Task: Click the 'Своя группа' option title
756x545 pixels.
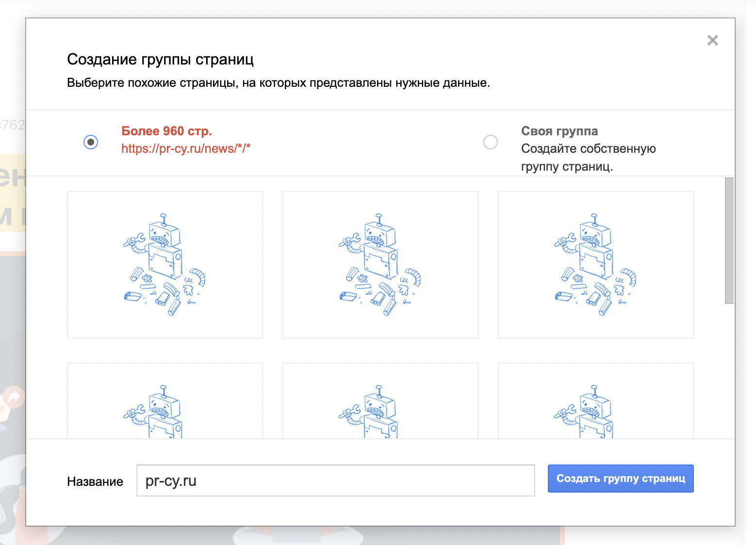Action: [x=559, y=131]
